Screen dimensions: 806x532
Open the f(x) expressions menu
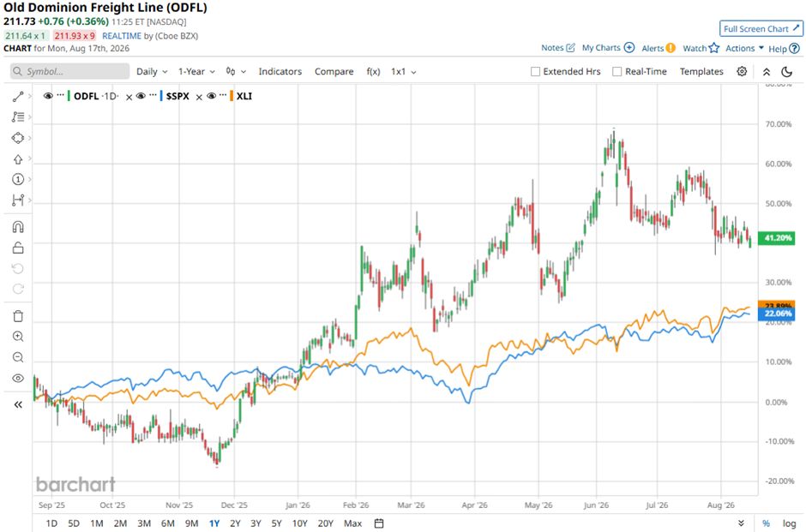[x=373, y=71]
